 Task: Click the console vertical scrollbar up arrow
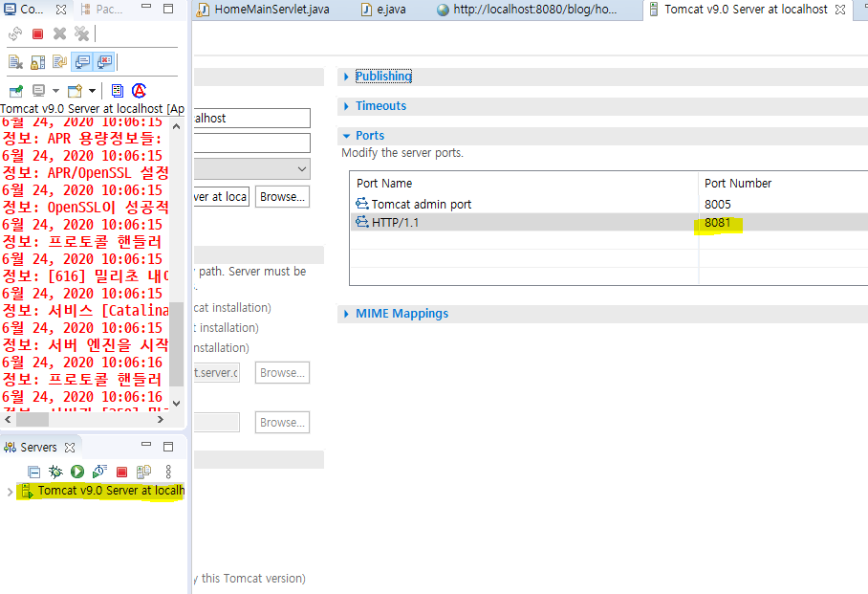(x=176, y=126)
